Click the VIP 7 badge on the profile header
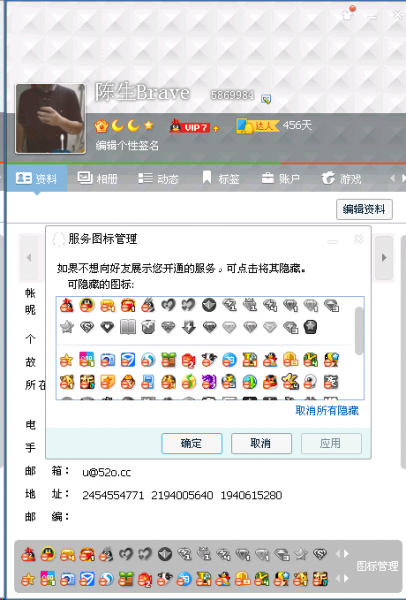 point(190,126)
